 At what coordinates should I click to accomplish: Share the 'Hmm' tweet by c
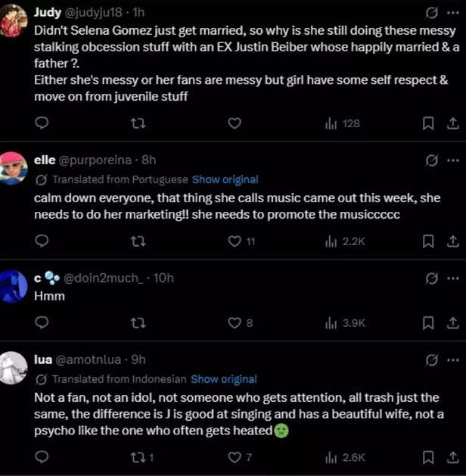[452, 323]
